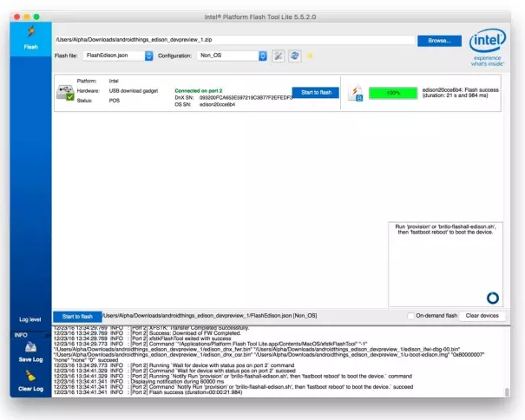Screen dimensions: 525x420
Task: Click the refresh configuration icon
Action: point(295,56)
